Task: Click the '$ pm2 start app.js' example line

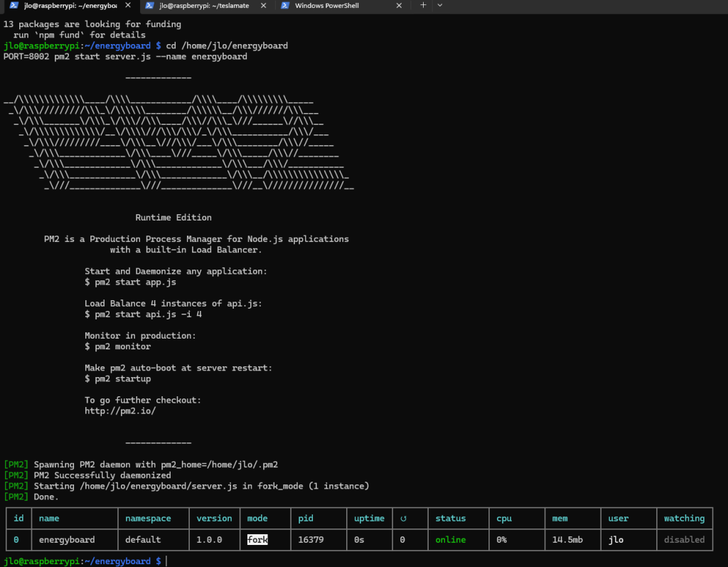Action: 131,282
